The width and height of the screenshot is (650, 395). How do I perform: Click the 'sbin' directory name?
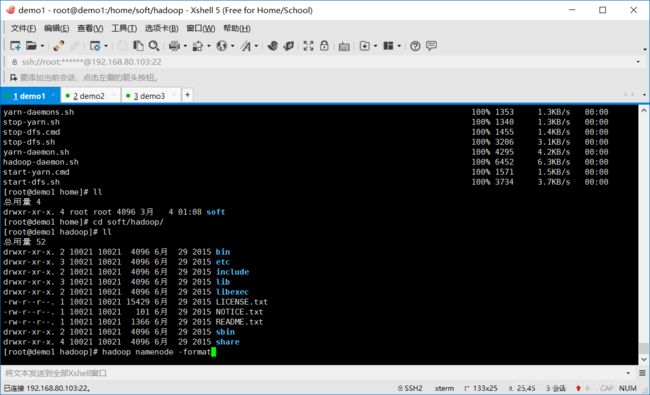pos(225,332)
